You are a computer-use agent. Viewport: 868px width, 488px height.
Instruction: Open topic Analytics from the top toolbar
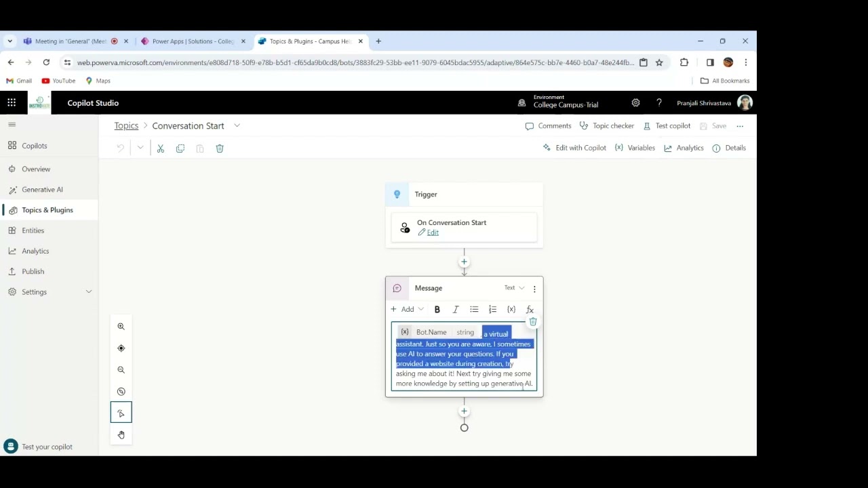click(x=684, y=148)
